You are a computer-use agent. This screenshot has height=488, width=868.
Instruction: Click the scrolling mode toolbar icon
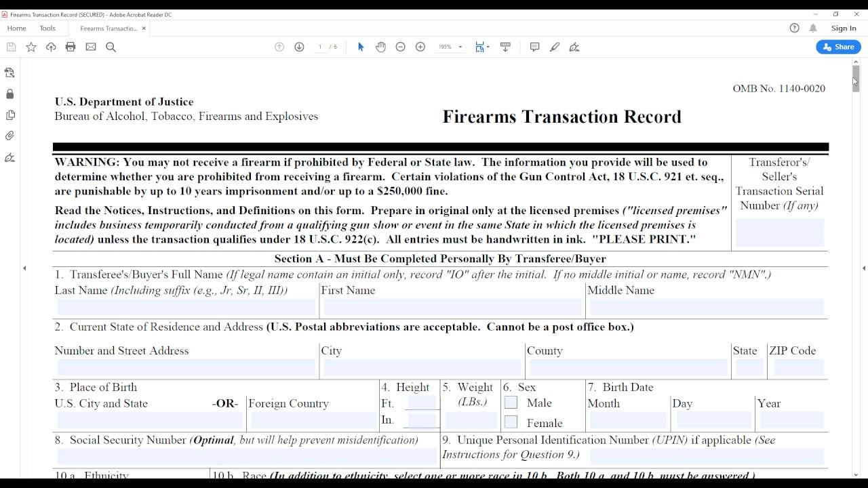pyautogui.click(x=505, y=47)
